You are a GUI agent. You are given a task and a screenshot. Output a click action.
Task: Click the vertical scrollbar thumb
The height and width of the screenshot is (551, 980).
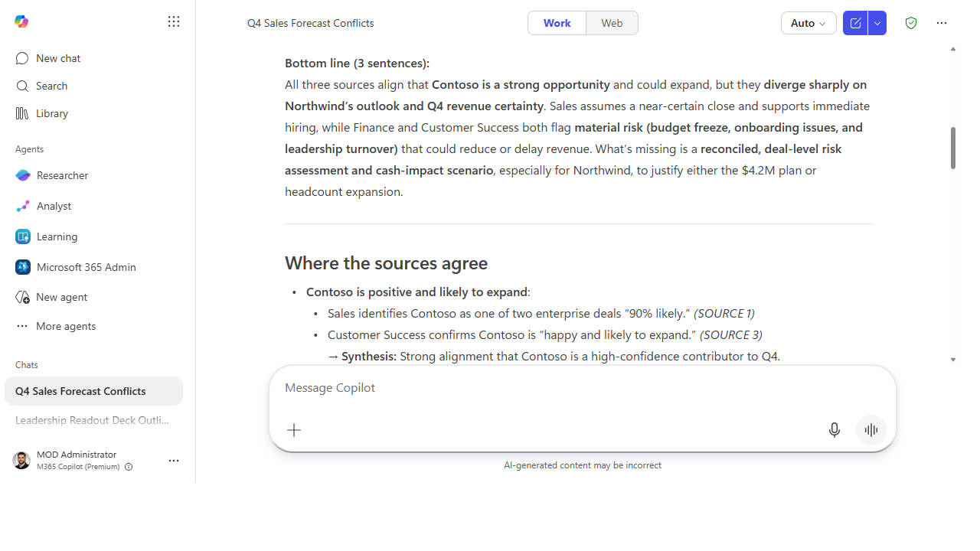(x=953, y=148)
